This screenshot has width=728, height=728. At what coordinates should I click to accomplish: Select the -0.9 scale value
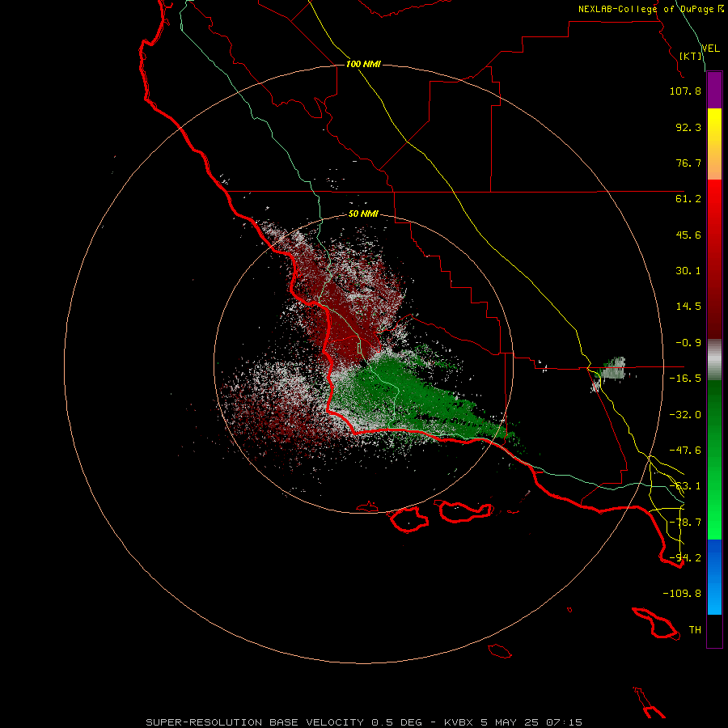[688, 343]
